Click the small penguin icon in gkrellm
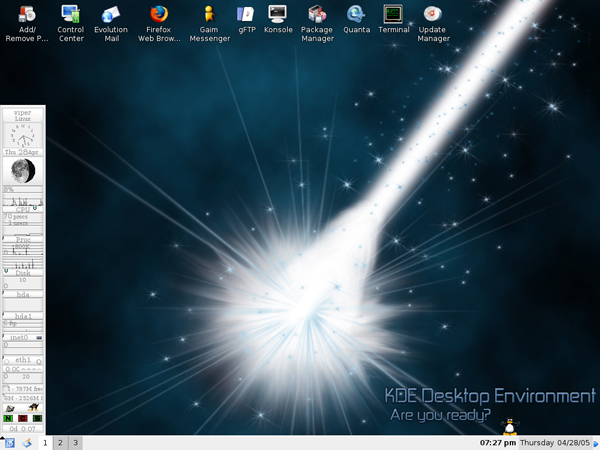Viewport: 600px width, 450px height. 34,407
